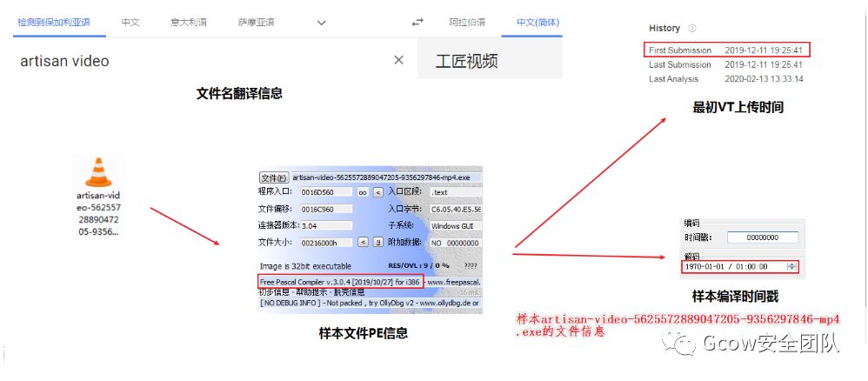Select the 中文(简体) target tab
Viewport: 868px width, 381px height.
point(537,23)
